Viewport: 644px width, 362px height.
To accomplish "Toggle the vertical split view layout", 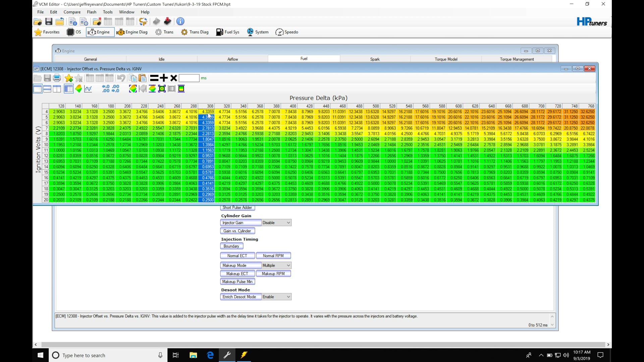I will pos(57,89).
